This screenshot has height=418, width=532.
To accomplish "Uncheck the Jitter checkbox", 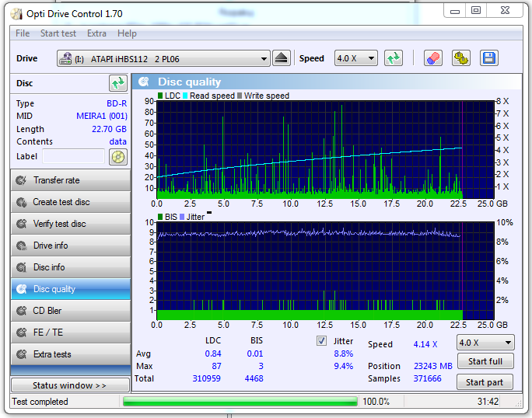I will click(321, 341).
